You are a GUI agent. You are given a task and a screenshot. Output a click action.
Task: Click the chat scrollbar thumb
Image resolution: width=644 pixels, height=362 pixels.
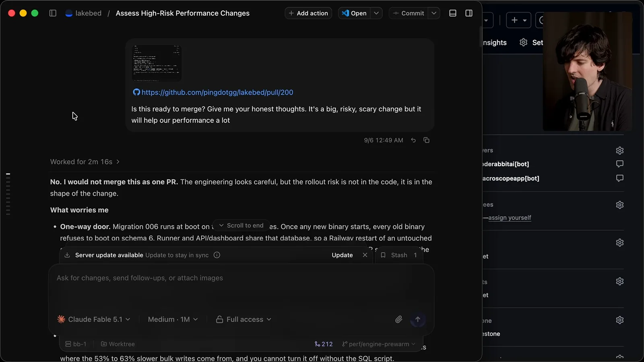pyautogui.click(x=480, y=37)
